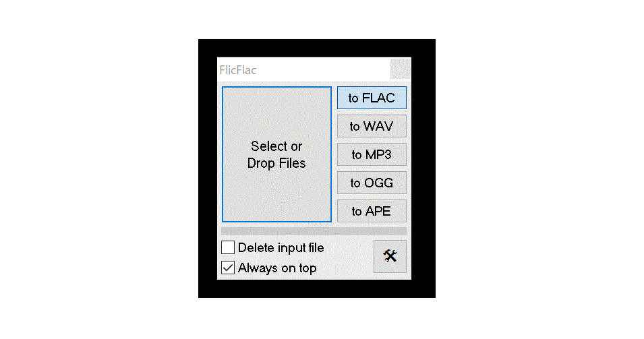Open file picker via Select or Drop Files
644x339 pixels.
tap(276, 154)
